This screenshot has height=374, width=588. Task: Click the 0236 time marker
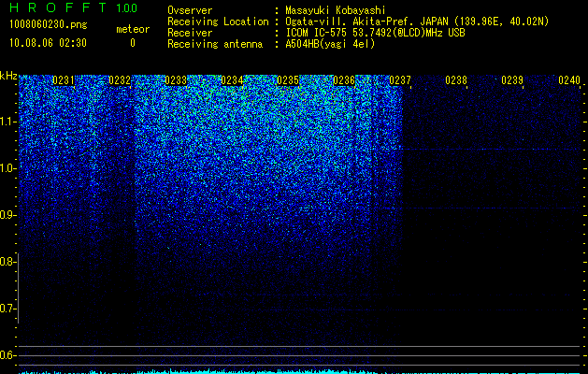[x=344, y=80]
